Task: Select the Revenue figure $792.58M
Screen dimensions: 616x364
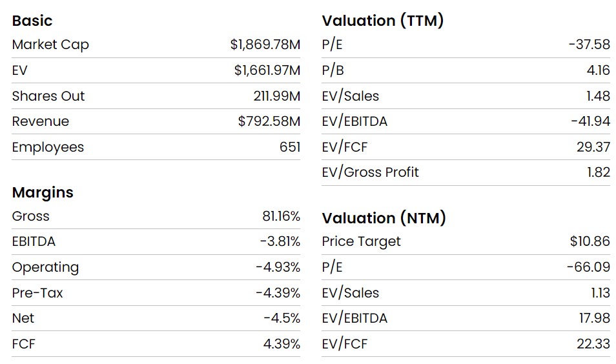Action: coord(269,121)
